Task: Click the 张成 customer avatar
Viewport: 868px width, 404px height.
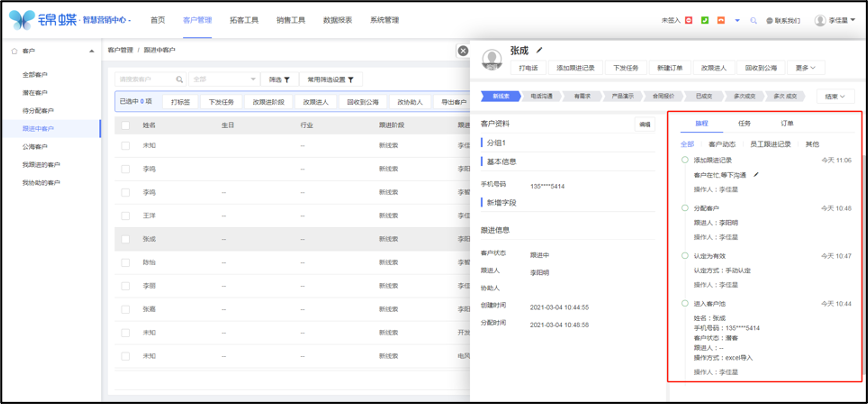Action: coord(492,60)
